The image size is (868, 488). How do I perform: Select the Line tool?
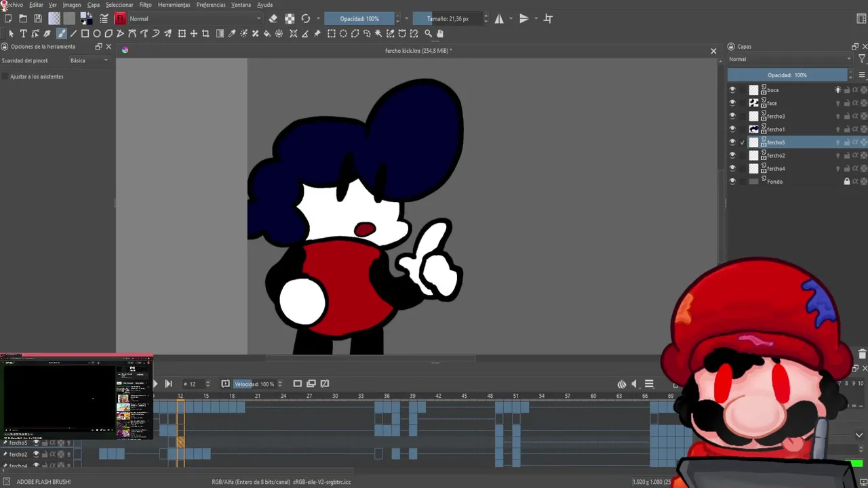click(x=73, y=33)
